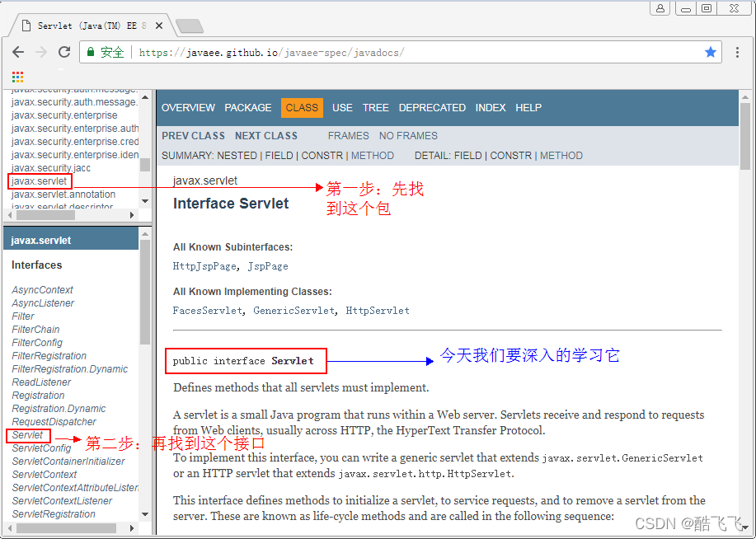Open the ReadListener interface
Screen dimensions: 756x539
[41, 382]
